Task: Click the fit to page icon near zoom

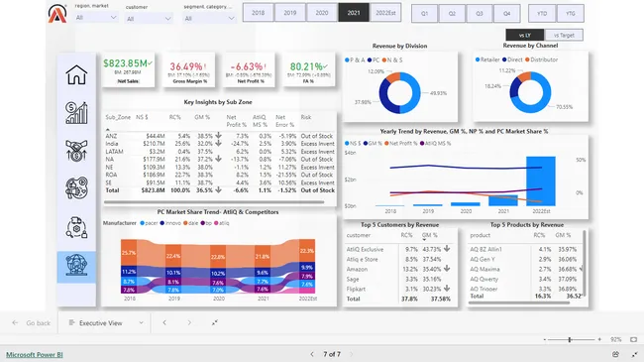Action: [634, 339]
